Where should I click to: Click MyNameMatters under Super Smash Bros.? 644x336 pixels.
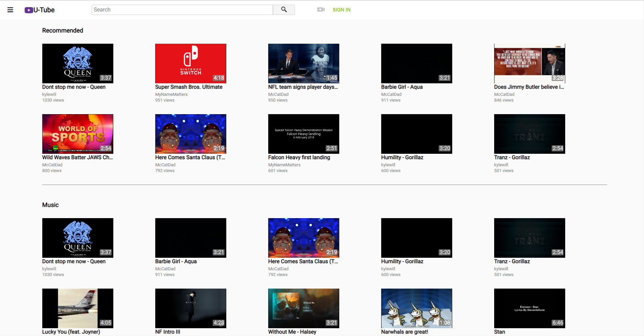click(171, 94)
